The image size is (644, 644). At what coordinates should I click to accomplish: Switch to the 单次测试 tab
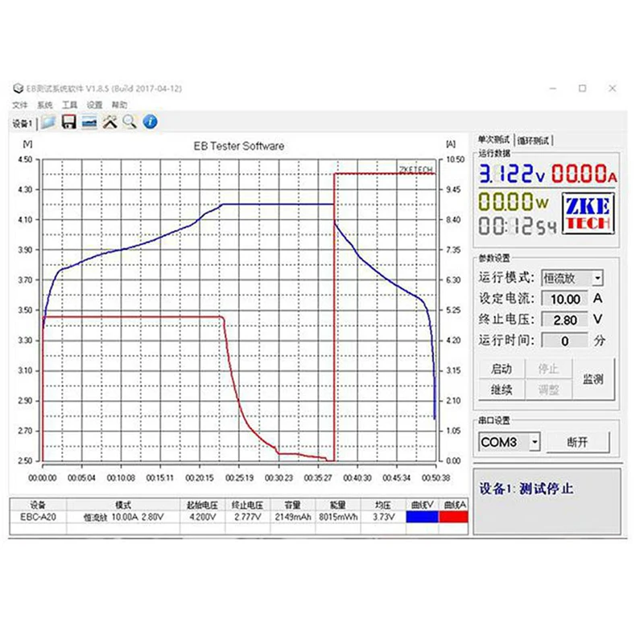pyautogui.click(x=493, y=140)
